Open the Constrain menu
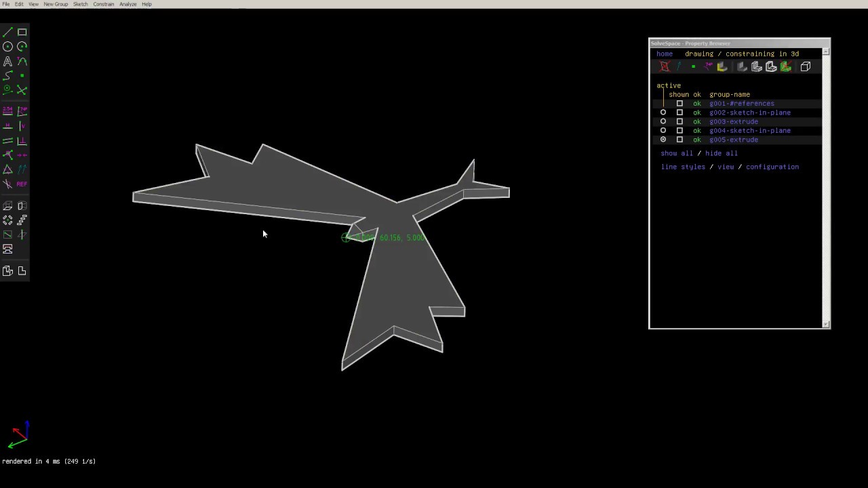The height and width of the screenshot is (488, 868). [104, 4]
